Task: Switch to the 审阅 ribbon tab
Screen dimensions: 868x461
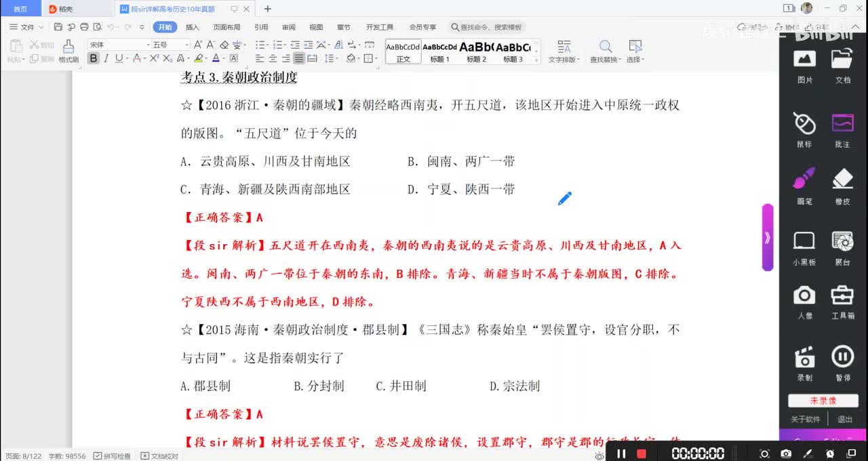Action: [x=289, y=27]
